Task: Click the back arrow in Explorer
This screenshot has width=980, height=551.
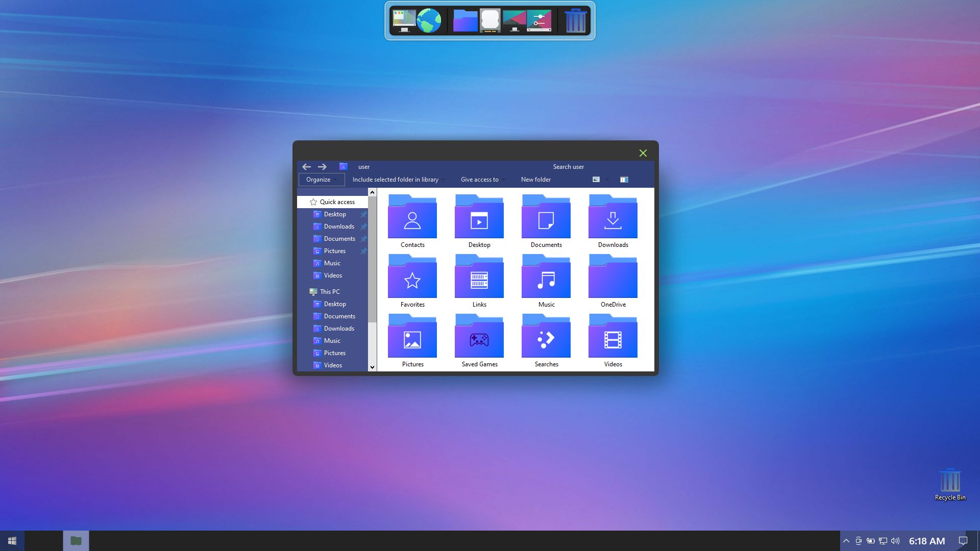Action: [x=306, y=167]
